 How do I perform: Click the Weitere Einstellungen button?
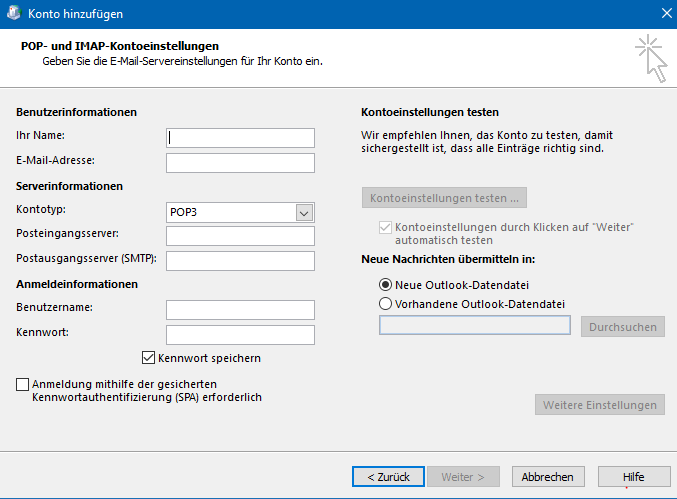coord(600,405)
